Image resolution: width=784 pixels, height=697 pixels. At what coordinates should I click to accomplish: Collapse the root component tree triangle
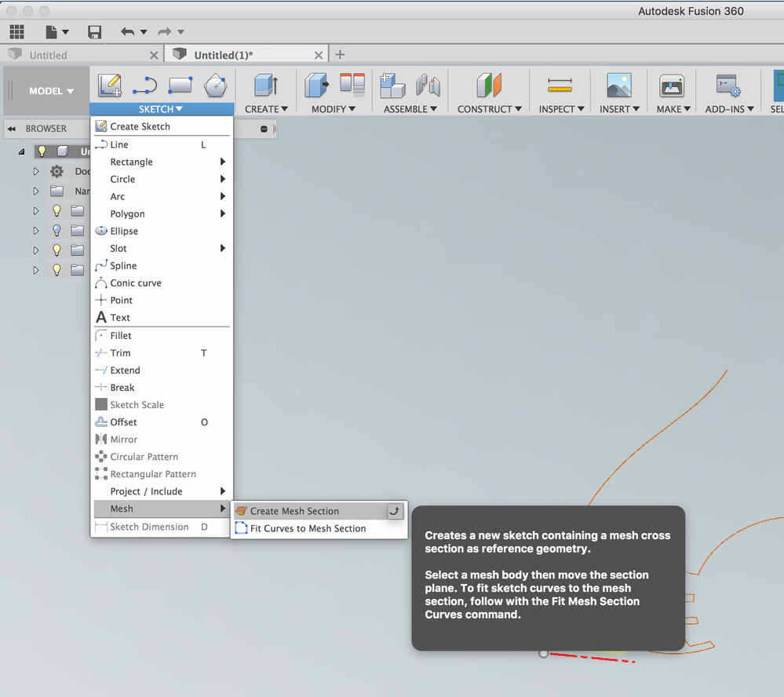point(21,151)
